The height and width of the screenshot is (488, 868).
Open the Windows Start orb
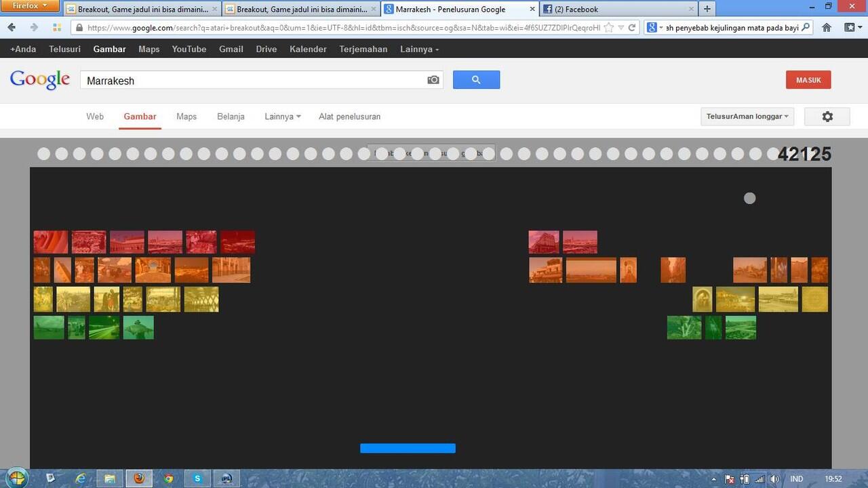pyautogui.click(x=18, y=478)
